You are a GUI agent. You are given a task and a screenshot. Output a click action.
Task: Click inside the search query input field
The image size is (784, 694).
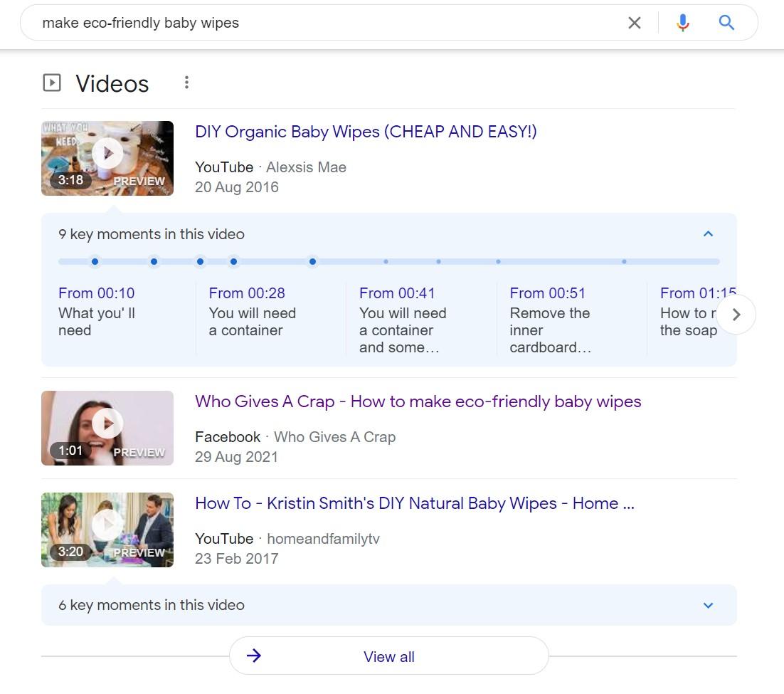pyautogui.click(x=330, y=23)
